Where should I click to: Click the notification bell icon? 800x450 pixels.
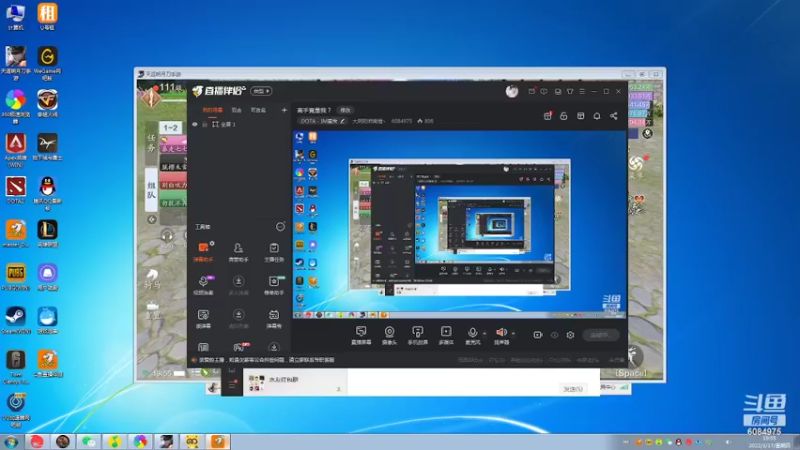pyautogui.click(x=597, y=116)
